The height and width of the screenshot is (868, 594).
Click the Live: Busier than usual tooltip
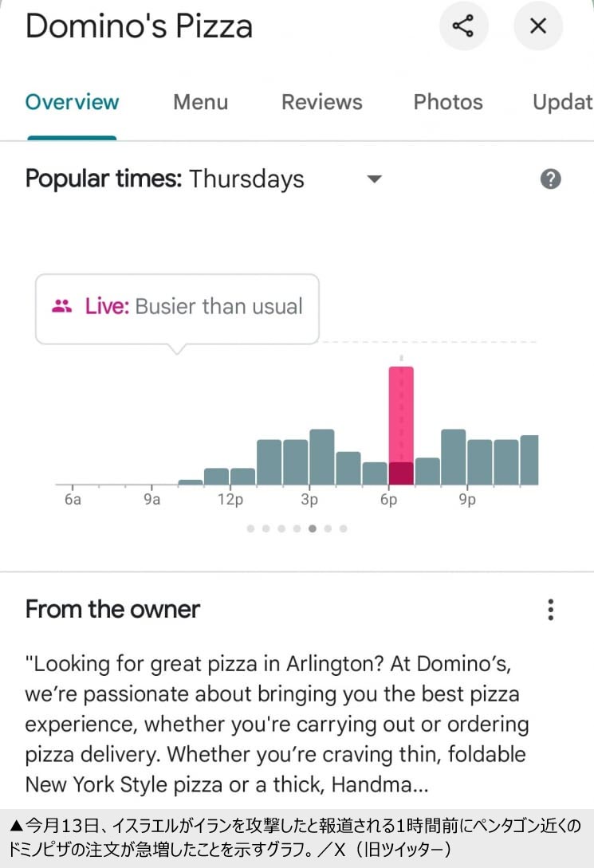click(177, 308)
